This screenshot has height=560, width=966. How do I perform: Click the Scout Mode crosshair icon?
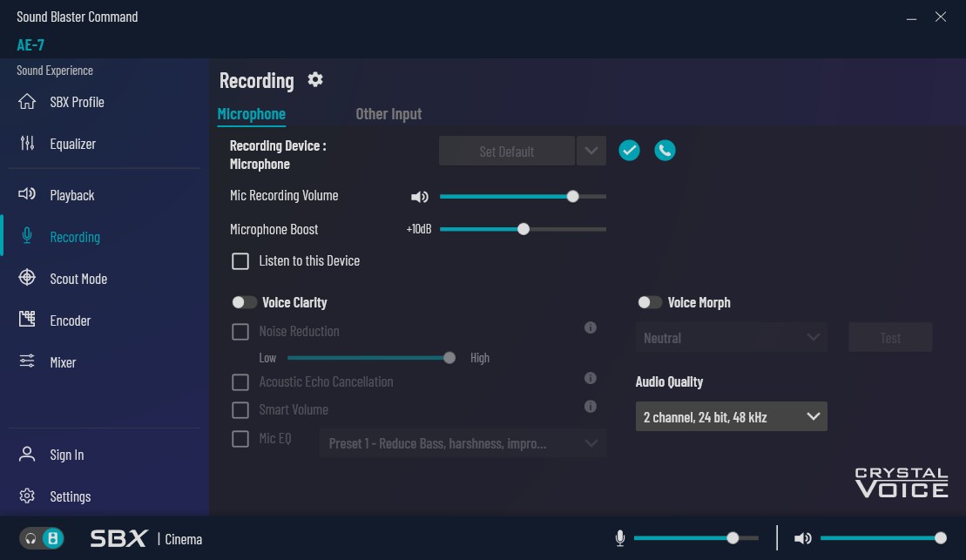pos(27,278)
